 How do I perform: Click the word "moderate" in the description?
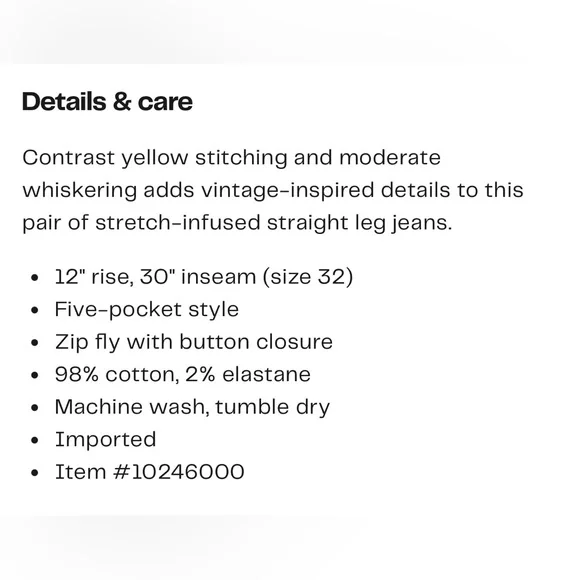(x=390, y=158)
